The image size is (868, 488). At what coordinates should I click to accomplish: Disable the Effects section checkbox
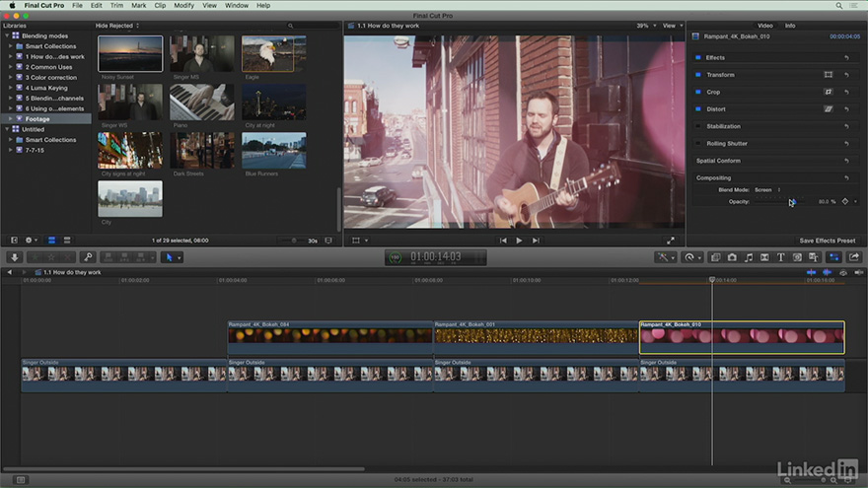pos(698,57)
